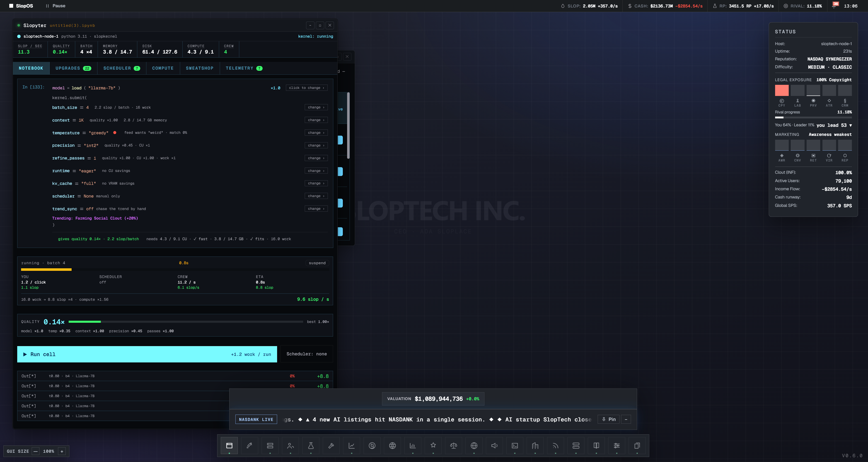This screenshot has height=462, width=868.
Task: Collapse the NASDANK ticker with minus button
Action: 626,419
